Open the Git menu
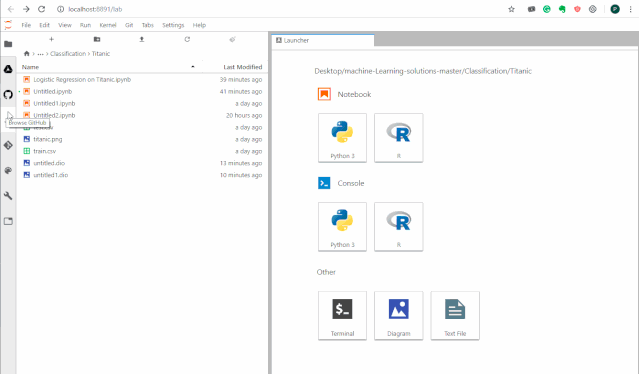 pyautogui.click(x=129, y=25)
